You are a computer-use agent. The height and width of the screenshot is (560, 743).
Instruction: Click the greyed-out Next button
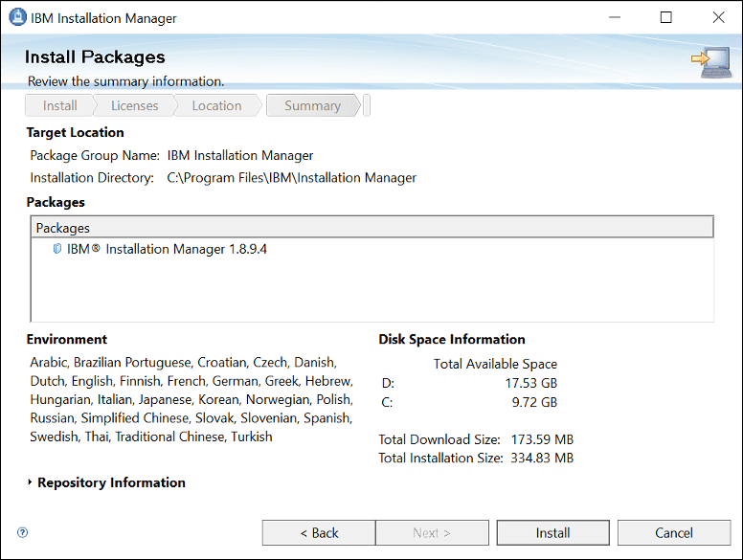(432, 533)
